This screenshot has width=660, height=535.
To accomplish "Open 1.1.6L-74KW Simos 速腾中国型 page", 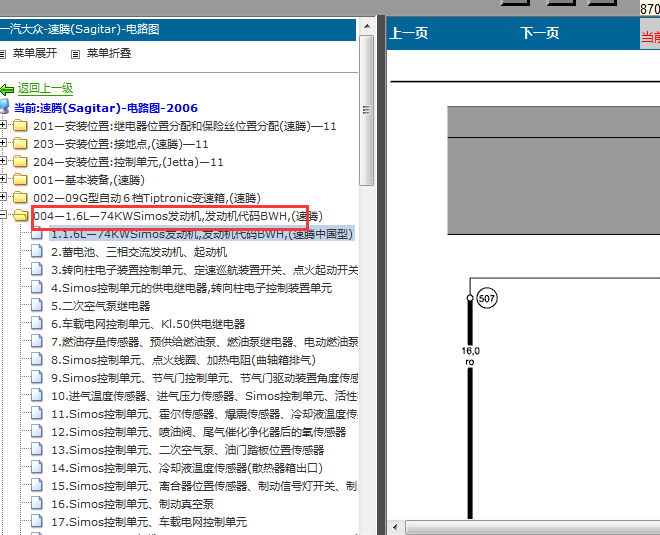I will [x=202, y=234].
